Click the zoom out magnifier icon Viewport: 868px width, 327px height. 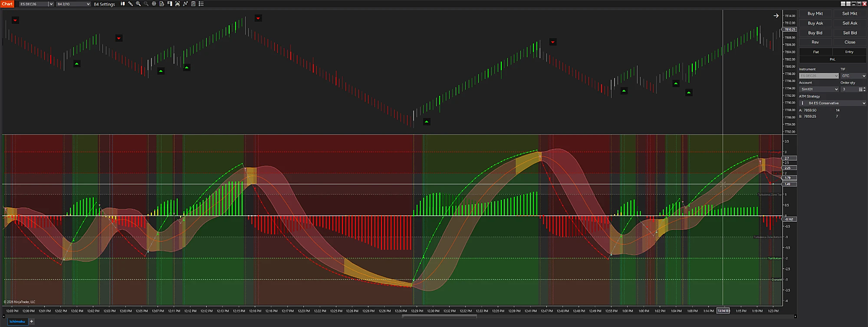(x=146, y=4)
